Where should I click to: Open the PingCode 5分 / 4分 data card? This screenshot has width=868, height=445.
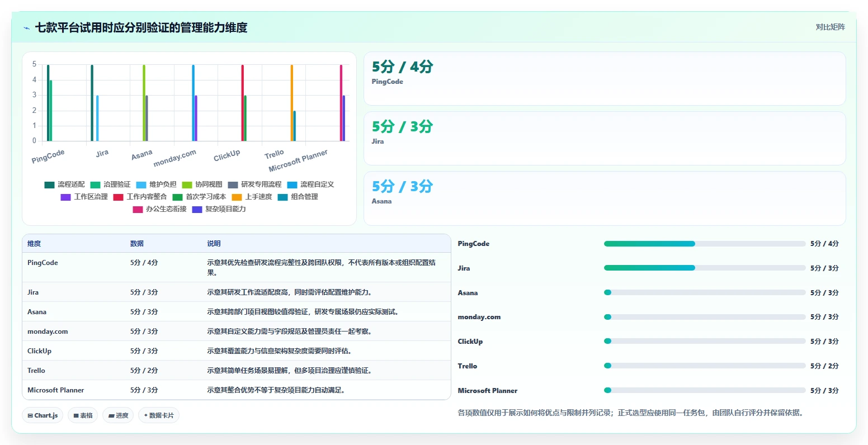coord(605,78)
